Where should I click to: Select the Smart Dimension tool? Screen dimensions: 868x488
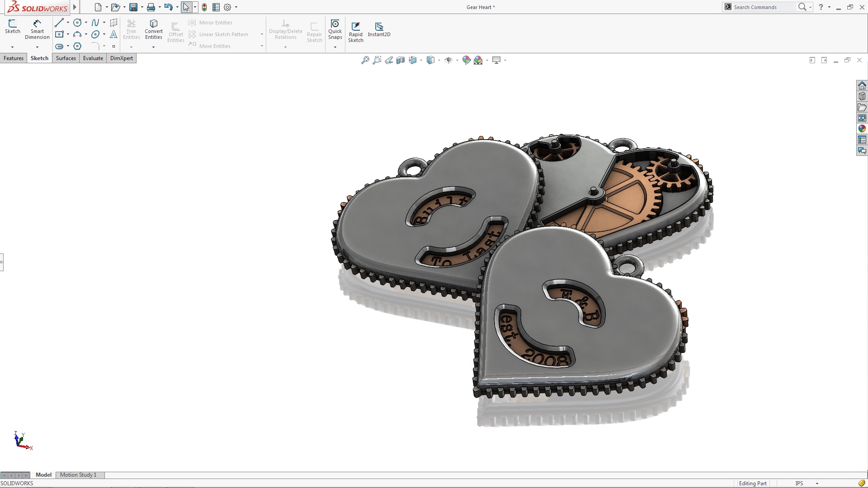tap(37, 27)
